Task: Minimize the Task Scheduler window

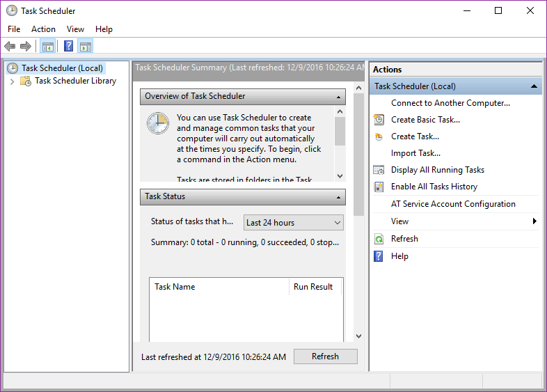Action: coord(467,10)
